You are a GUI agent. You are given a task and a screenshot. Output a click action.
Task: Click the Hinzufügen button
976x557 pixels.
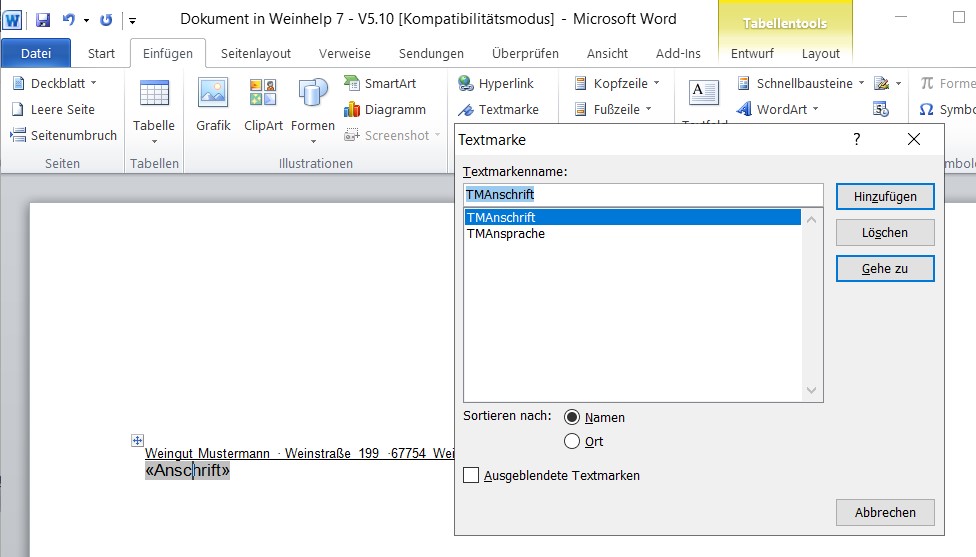click(x=885, y=197)
